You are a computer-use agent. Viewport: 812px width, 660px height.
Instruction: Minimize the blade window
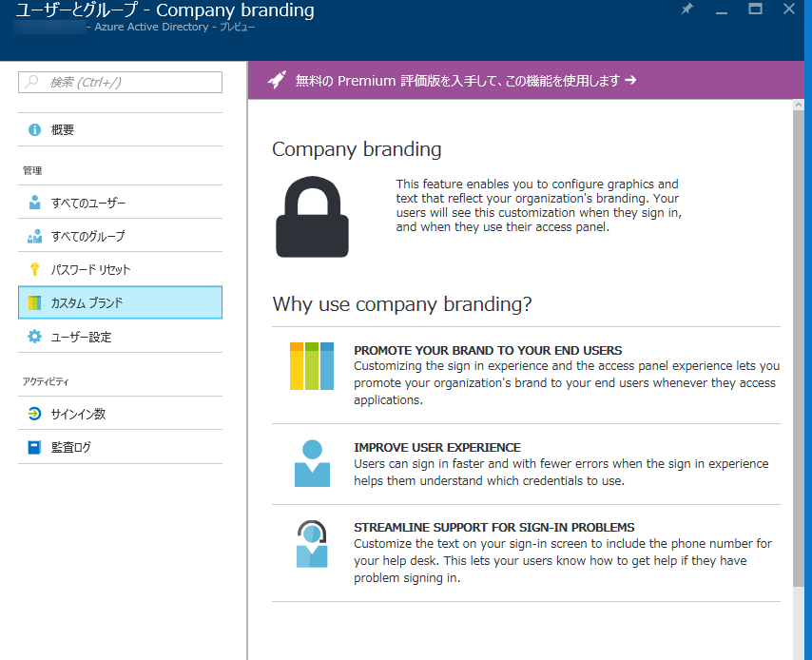coord(722,12)
